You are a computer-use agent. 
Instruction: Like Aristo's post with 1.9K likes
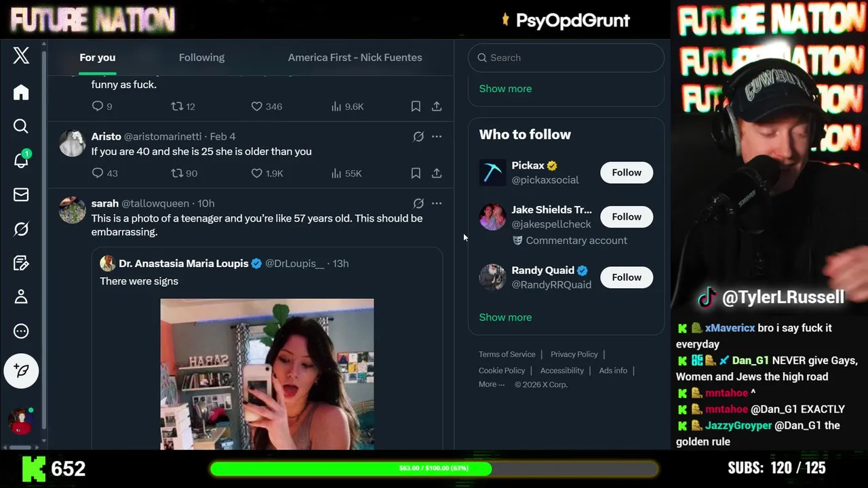pos(267,174)
